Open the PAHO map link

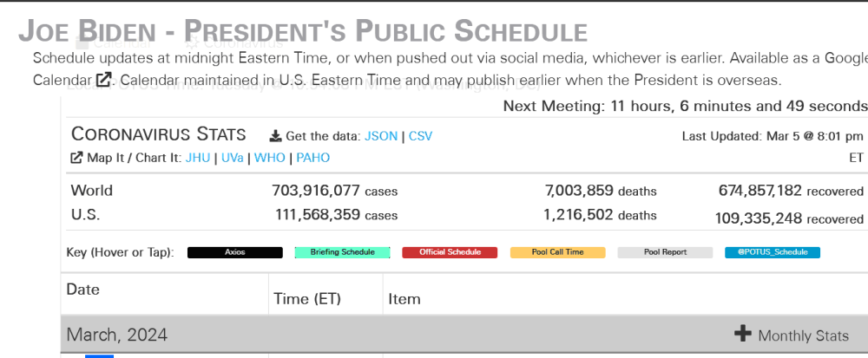pos(312,158)
